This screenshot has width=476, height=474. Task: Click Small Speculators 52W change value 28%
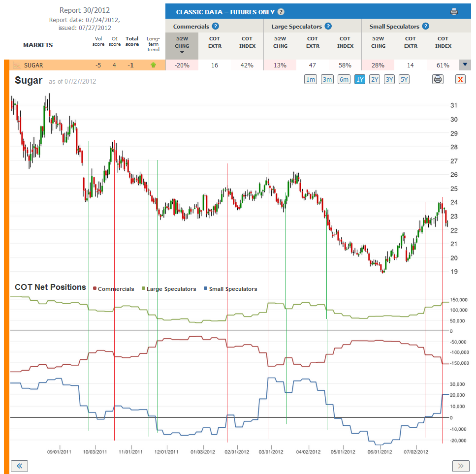(378, 65)
